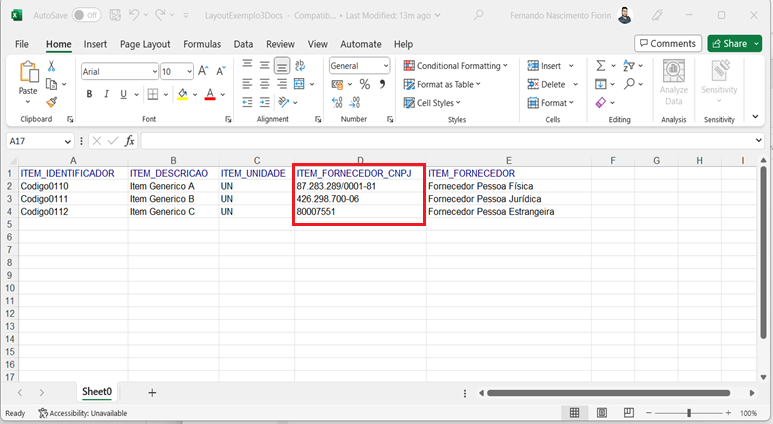Open the Conditional Formatting dropdown
This screenshot has height=424, width=773.
click(x=456, y=66)
